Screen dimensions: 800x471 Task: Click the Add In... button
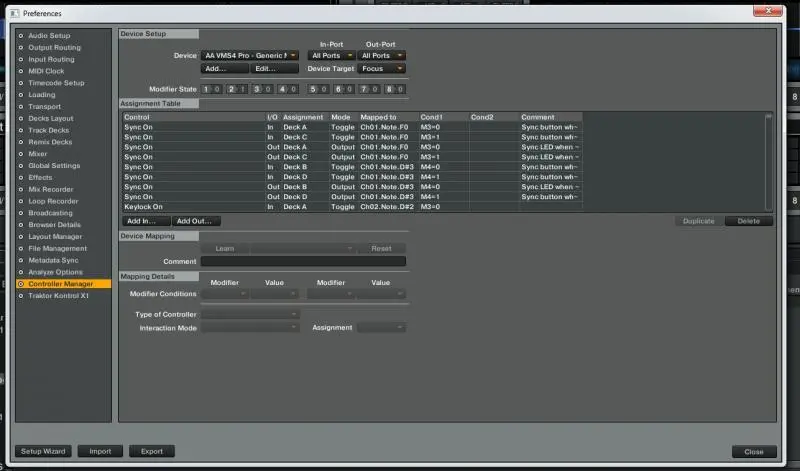(144, 221)
